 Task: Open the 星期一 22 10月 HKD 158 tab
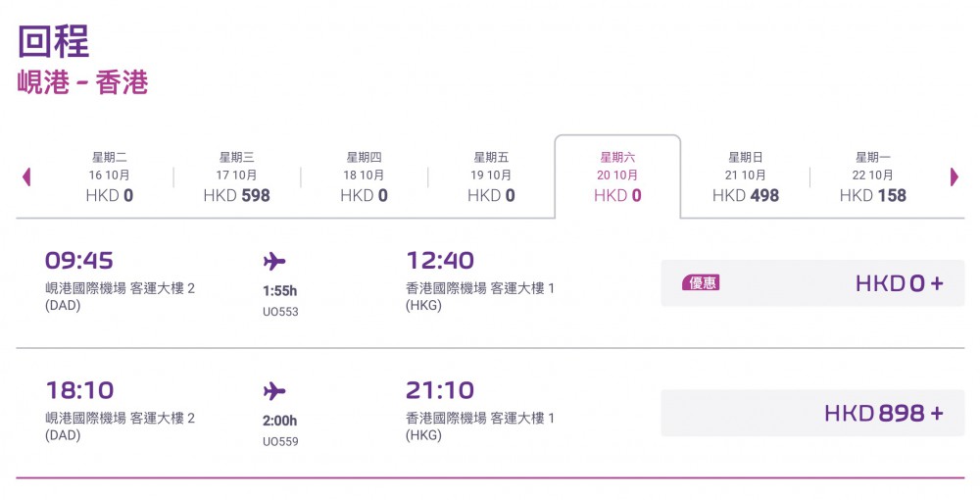(x=873, y=176)
